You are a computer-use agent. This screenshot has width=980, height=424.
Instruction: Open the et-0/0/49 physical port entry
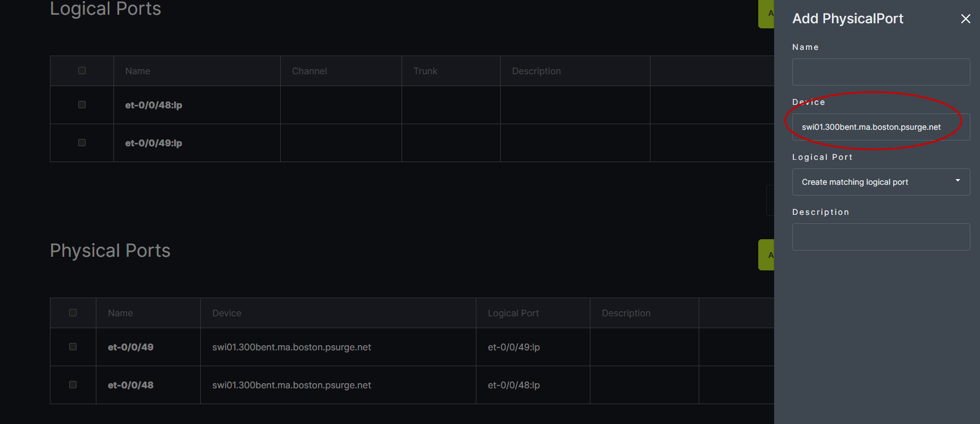point(130,347)
